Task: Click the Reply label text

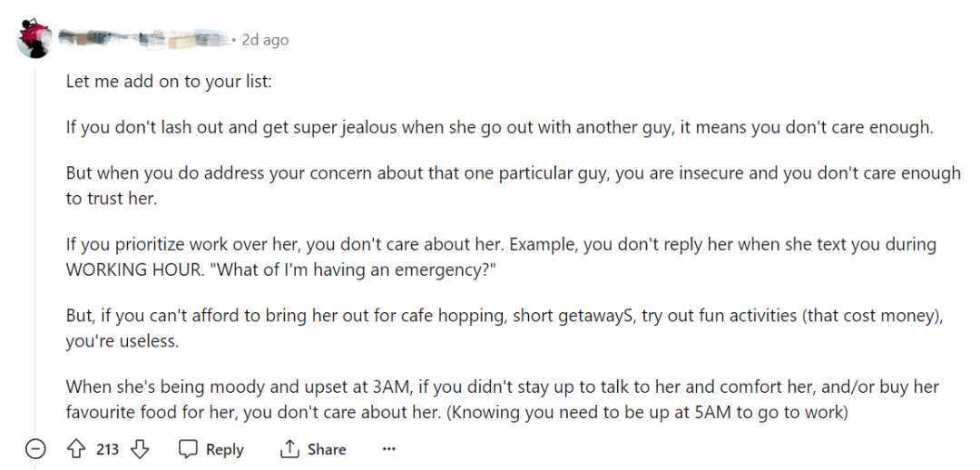Action: point(224,449)
